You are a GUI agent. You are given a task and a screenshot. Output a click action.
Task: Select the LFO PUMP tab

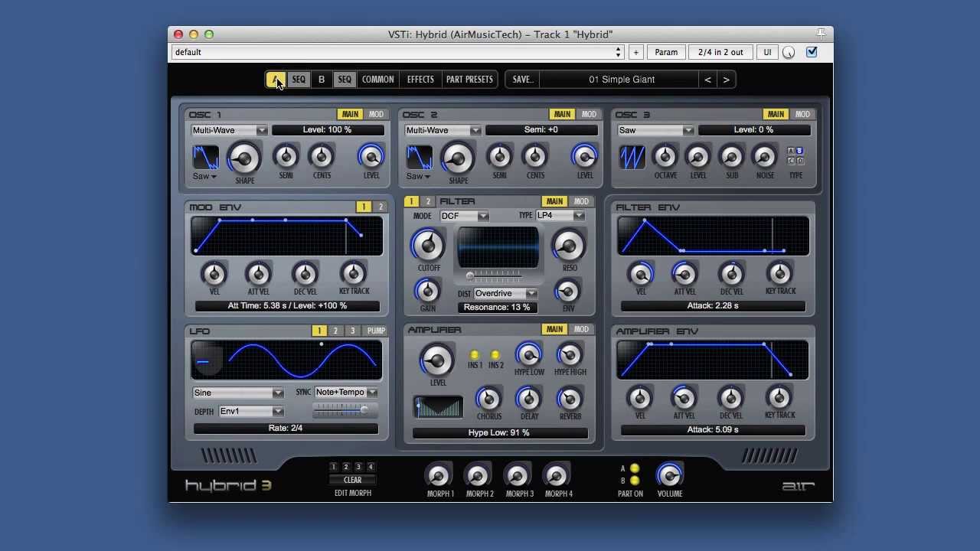click(376, 331)
